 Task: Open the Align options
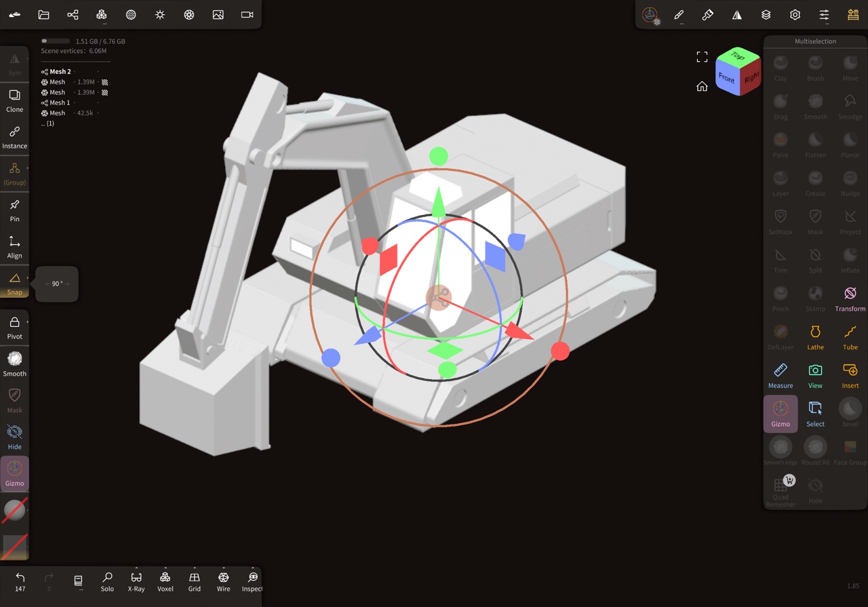(x=14, y=247)
